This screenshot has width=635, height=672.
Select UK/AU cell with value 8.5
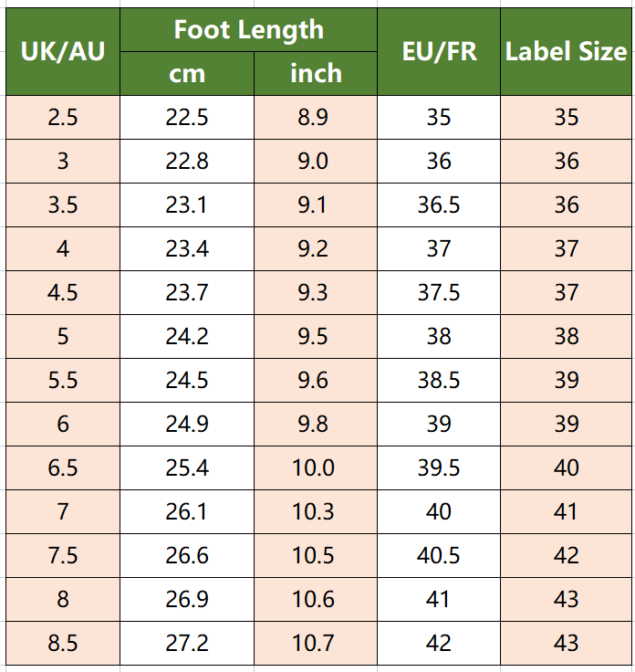(63, 644)
